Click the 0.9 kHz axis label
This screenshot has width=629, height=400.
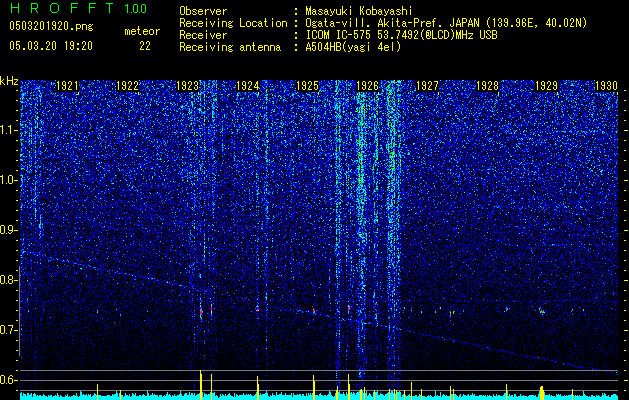coord(9,230)
